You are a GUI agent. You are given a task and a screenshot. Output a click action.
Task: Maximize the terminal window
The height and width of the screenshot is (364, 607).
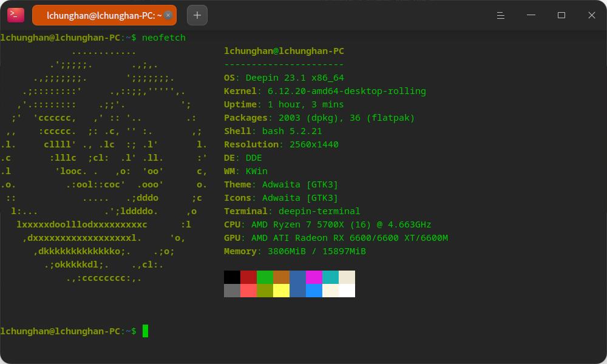point(561,15)
